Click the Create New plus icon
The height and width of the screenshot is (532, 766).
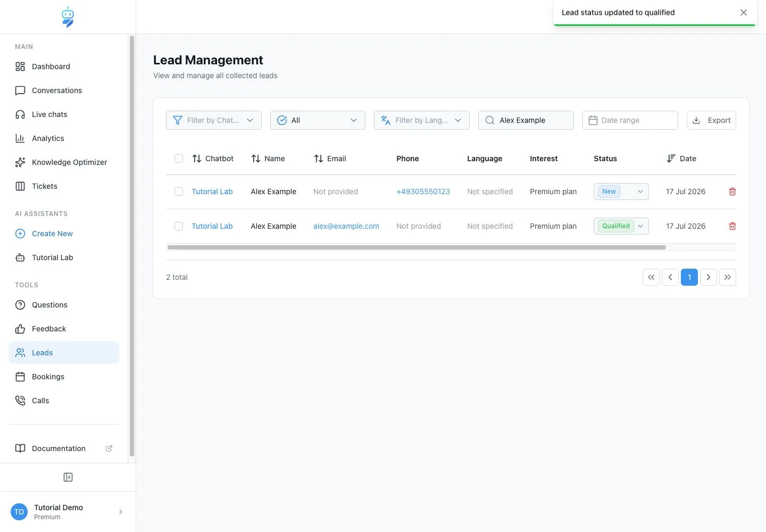(x=20, y=234)
